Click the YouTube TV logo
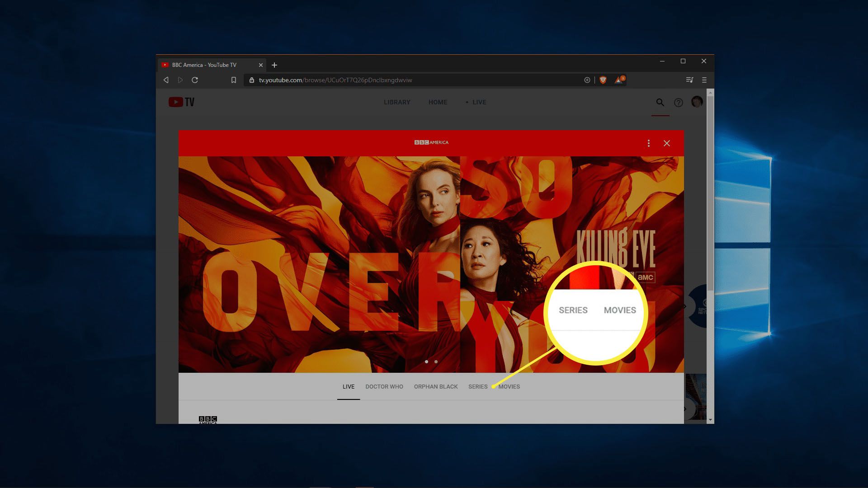 [x=181, y=102]
